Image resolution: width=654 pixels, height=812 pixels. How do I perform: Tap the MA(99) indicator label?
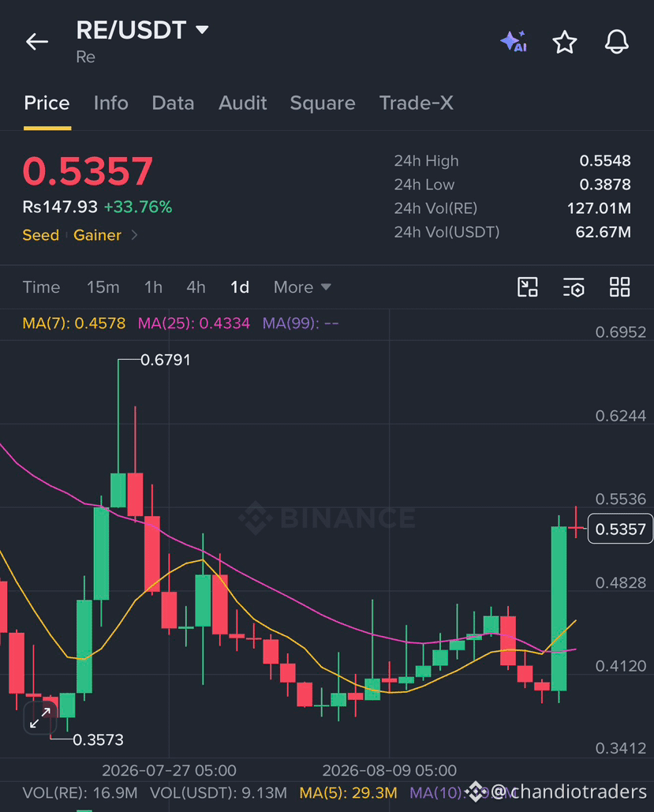(301, 324)
